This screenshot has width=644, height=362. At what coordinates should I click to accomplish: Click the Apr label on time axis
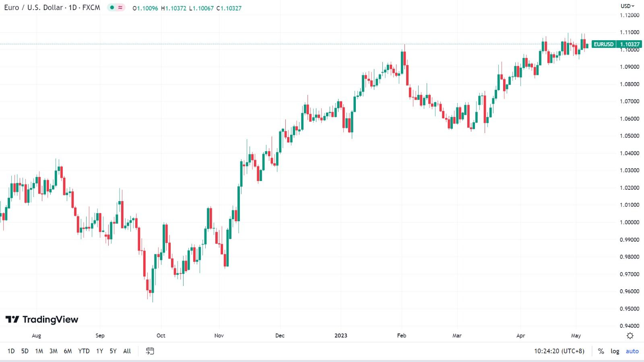tap(521, 335)
